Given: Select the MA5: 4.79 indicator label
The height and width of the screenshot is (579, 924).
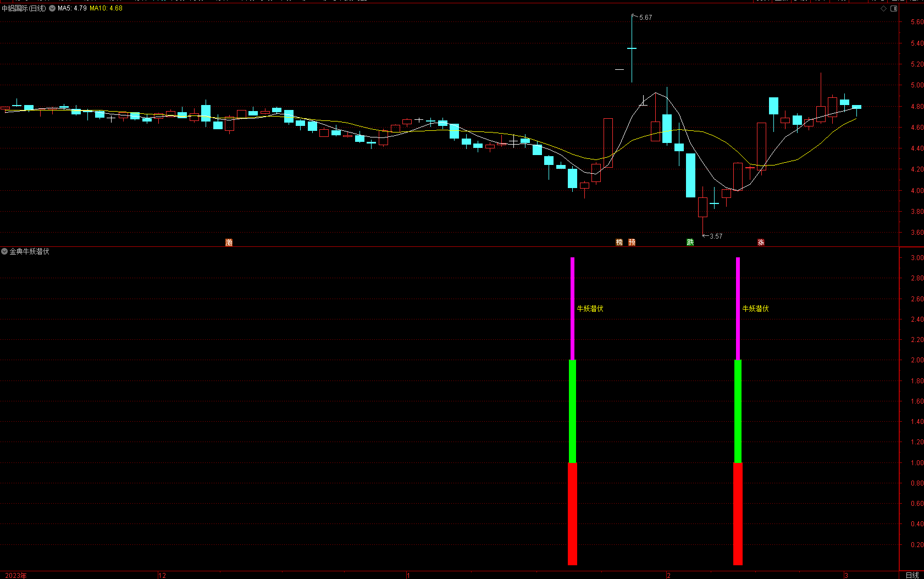Looking at the screenshot, I should (72, 9).
